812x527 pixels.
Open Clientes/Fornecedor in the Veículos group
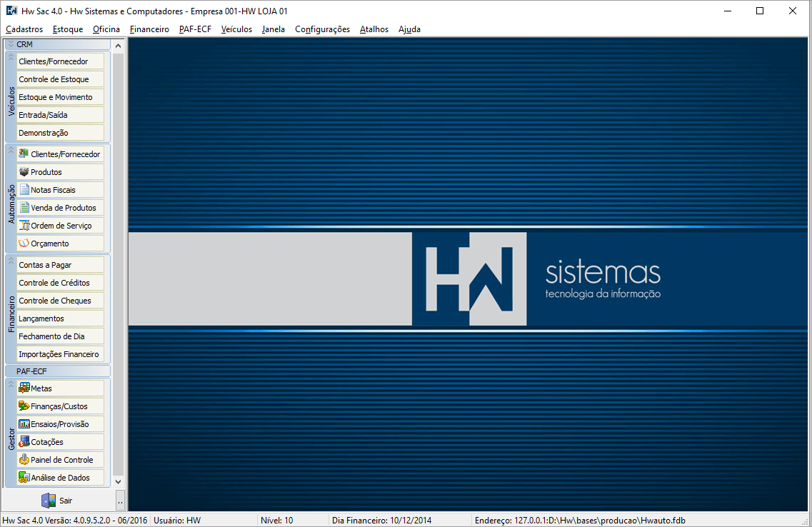pos(60,61)
